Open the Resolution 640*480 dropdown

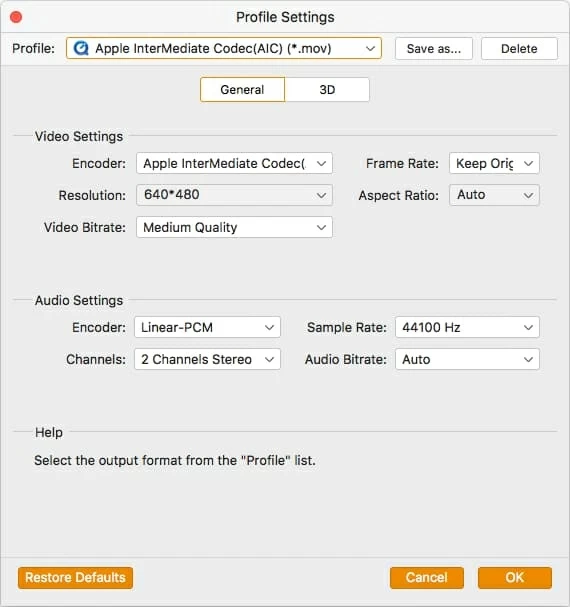point(234,195)
